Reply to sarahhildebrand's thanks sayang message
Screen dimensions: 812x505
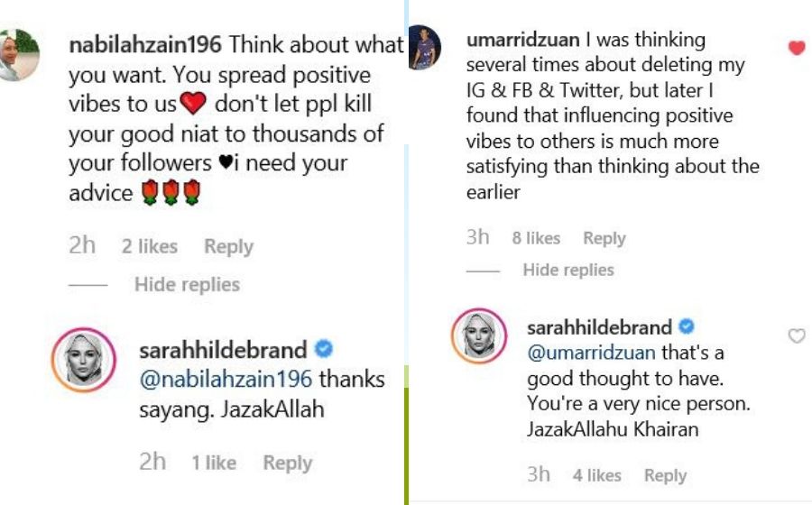(x=288, y=463)
